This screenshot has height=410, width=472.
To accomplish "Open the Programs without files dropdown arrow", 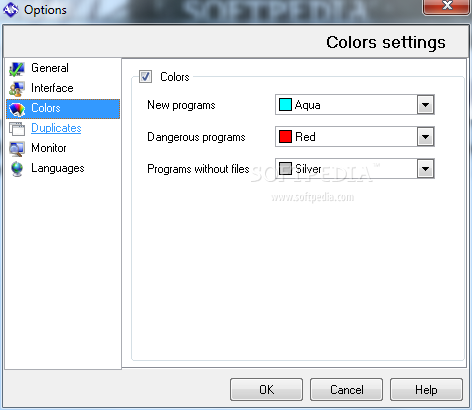I will pyautogui.click(x=425, y=169).
